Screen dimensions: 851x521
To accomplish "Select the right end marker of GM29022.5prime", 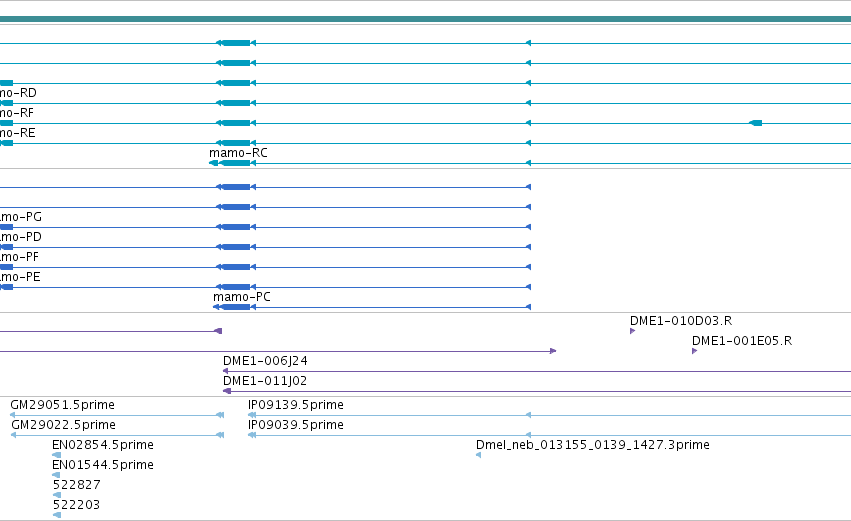I will [220, 435].
